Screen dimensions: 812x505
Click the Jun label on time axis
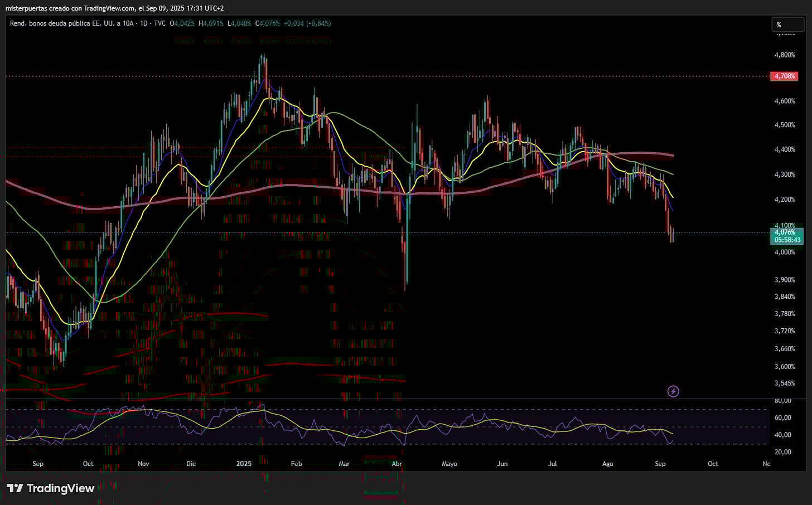click(502, 464)
